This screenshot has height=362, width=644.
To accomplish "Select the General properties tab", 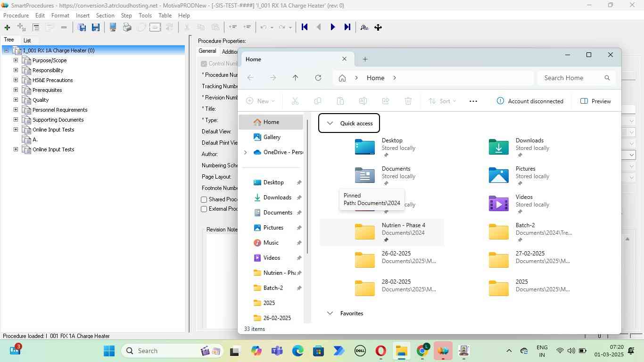I will pos(207,51).
